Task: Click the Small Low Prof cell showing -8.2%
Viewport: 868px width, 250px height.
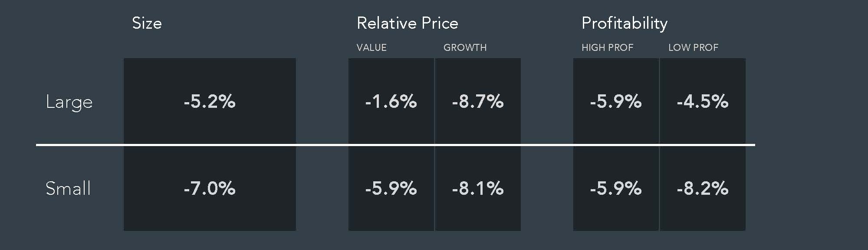Action: click(x=703, y=188)
